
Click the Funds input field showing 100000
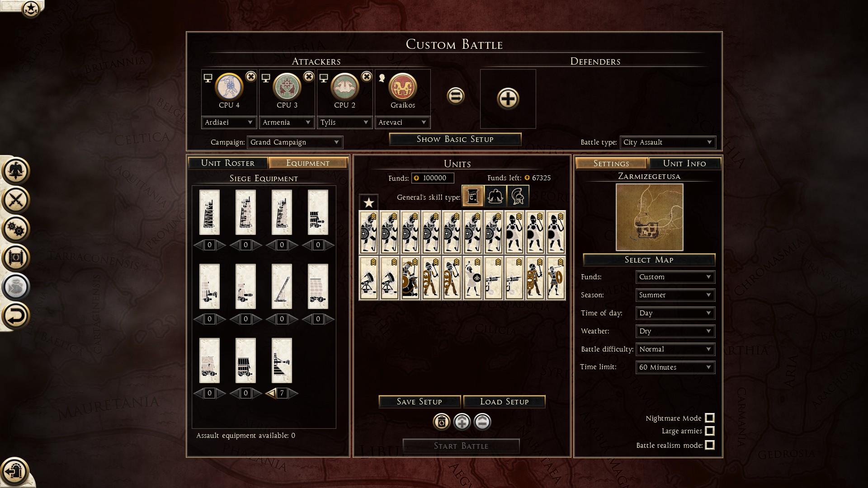pyautogui.click(x=433, y=178)
